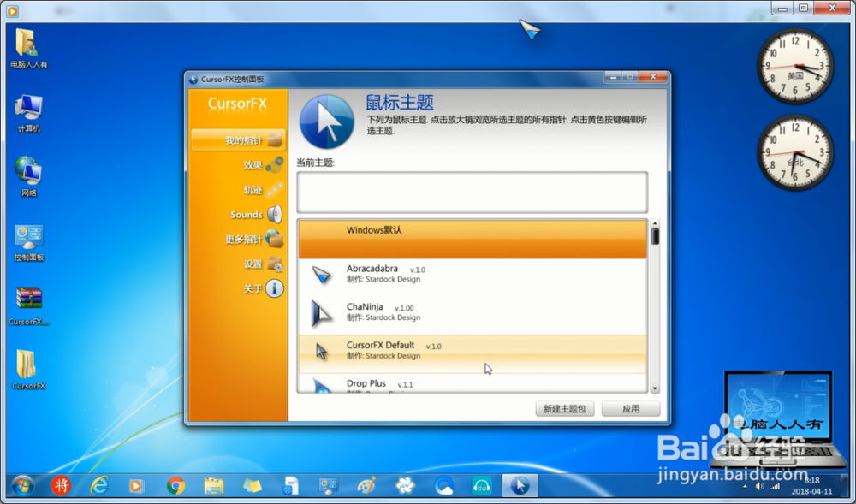Click the CursorFX Default arrow preview icon
The image size is (856, 504).
(321, 352)
